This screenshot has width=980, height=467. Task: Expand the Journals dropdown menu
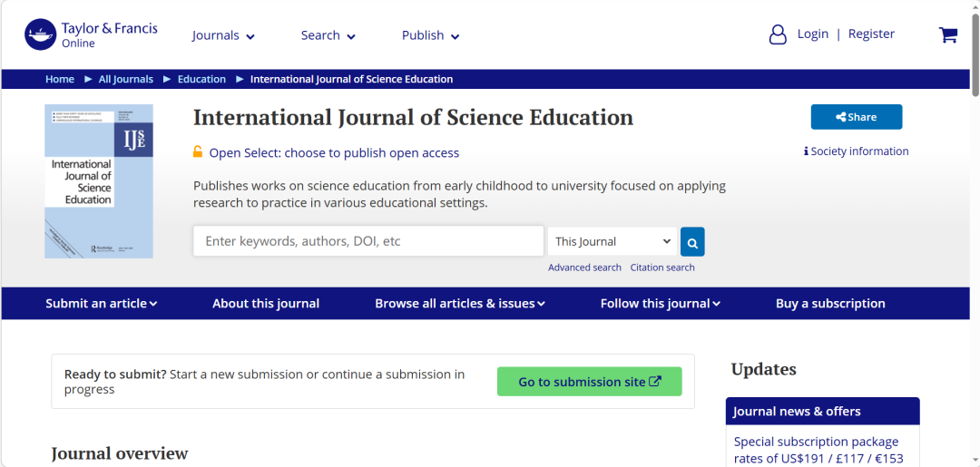223,35
